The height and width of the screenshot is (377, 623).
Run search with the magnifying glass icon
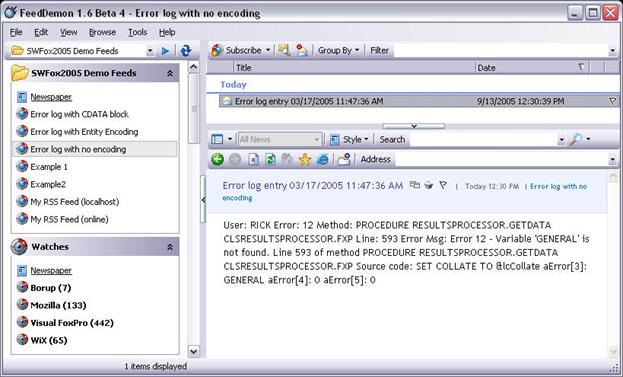pyautogui.click(x=575, y=139)
